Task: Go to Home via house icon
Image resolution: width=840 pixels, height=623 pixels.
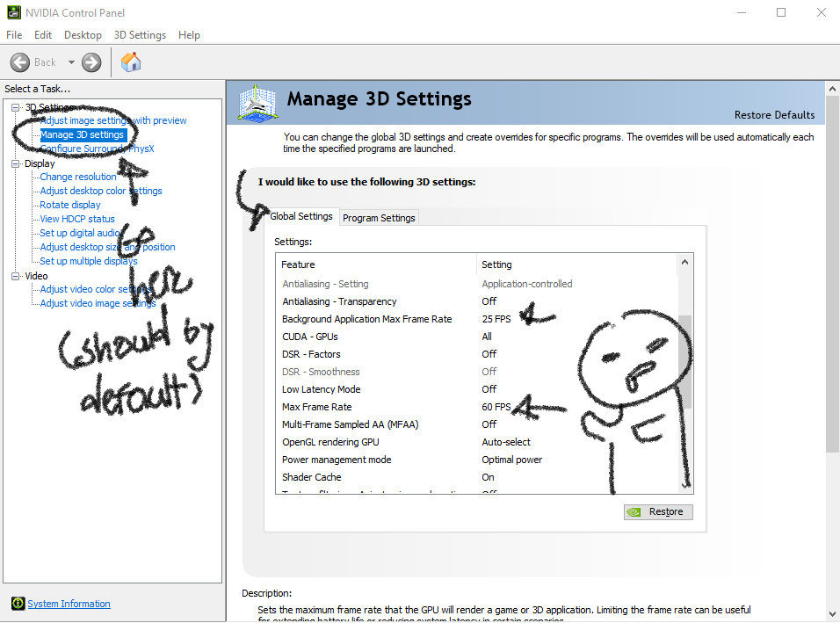Action: tap(131, 62)
